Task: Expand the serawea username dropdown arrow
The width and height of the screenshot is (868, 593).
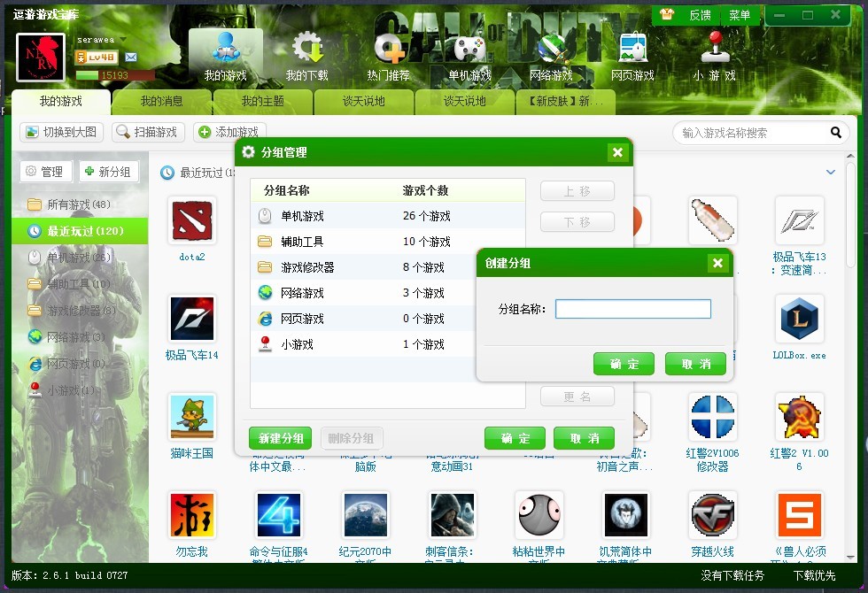Action: pos(123,40)
